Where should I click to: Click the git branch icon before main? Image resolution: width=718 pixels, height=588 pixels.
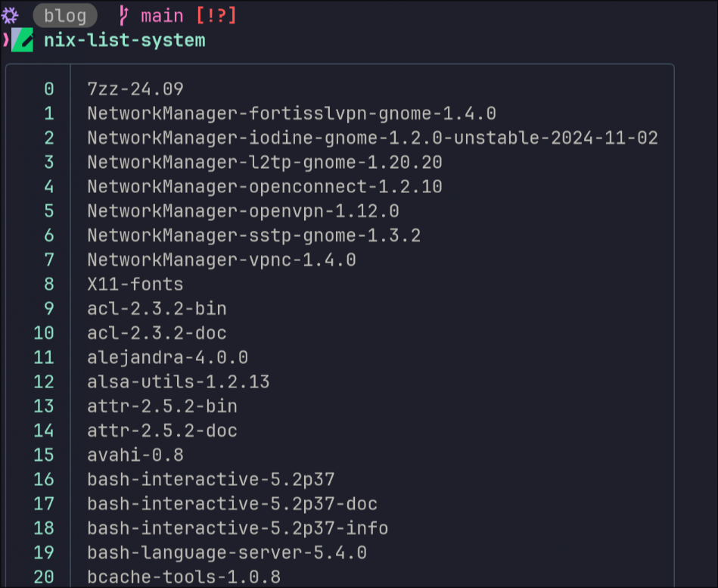coord(123,16)
